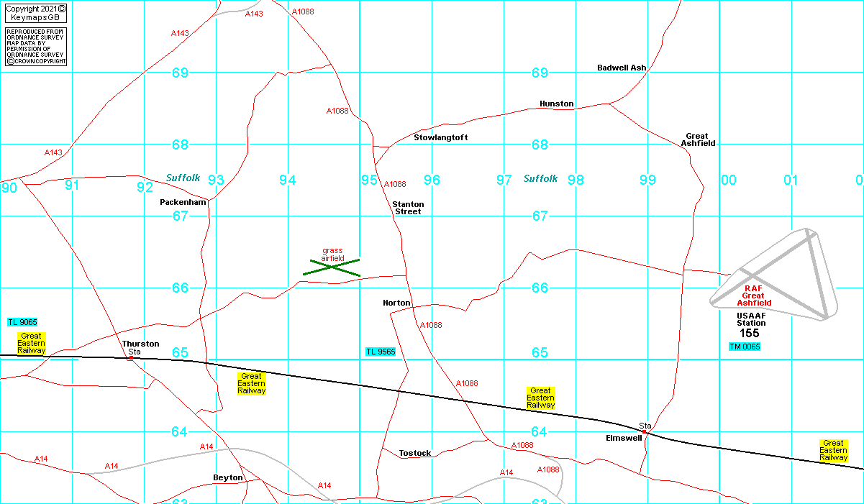Viewport: 864px width, 504px height.
Task: Click the Copyright 2021 KeymapsGB box
Action: [x=35, y=13]
